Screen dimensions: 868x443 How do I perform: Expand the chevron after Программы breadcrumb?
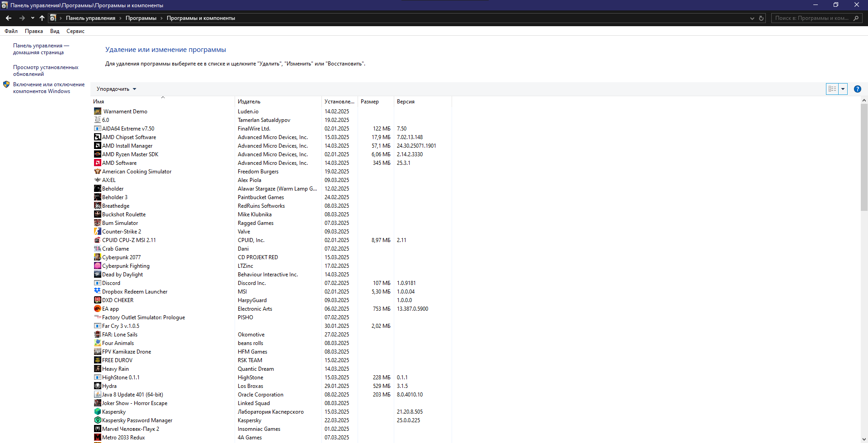pos(161,18)
